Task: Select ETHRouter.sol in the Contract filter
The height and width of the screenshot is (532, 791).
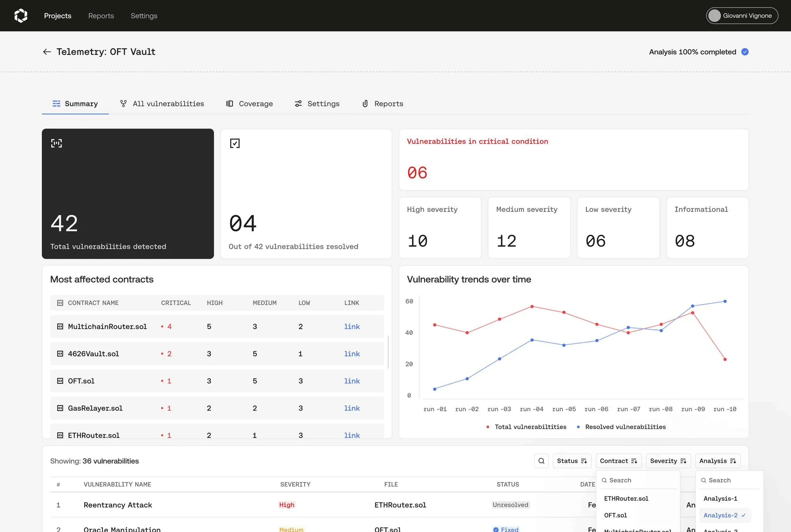Action: click(626, 498)
